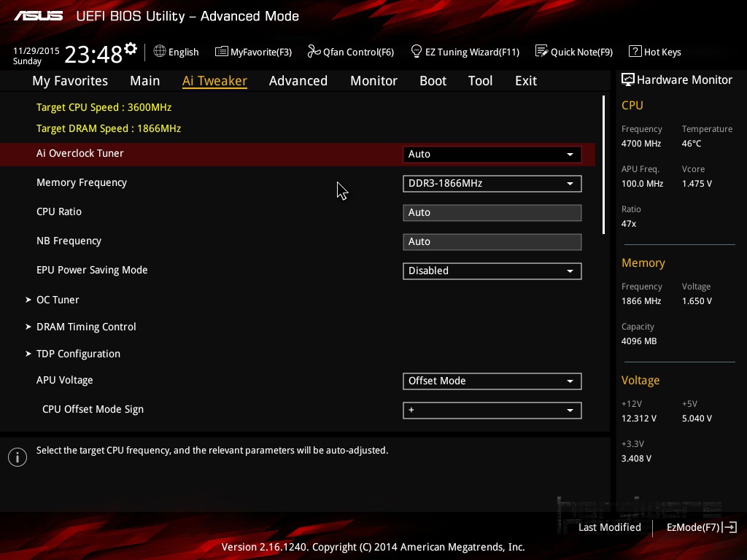747x560 pixels.
Task: Click the 23:48 system clock
Action: tap(94, 54)
